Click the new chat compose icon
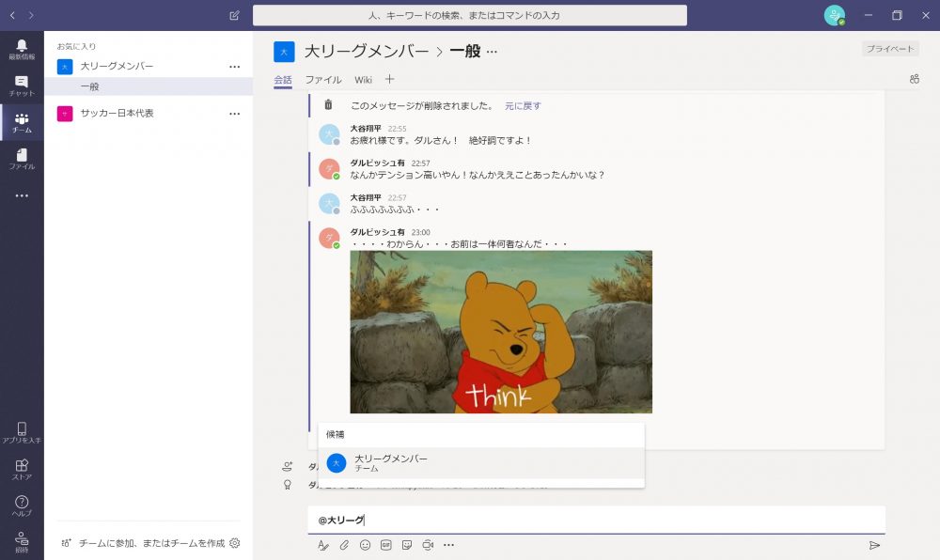Viewport: 940px width, 560px height. point(234,16)
